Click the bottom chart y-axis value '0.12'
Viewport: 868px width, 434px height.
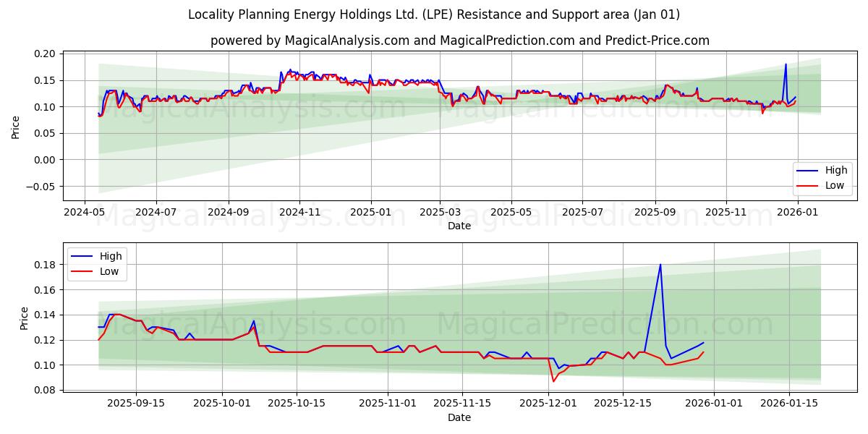[x=45, y=340]
